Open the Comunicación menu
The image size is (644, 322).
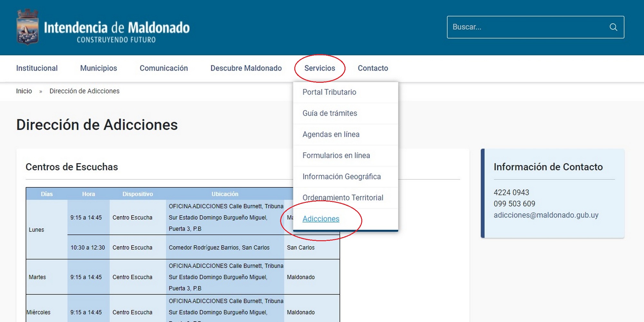[x=164, y=68]
